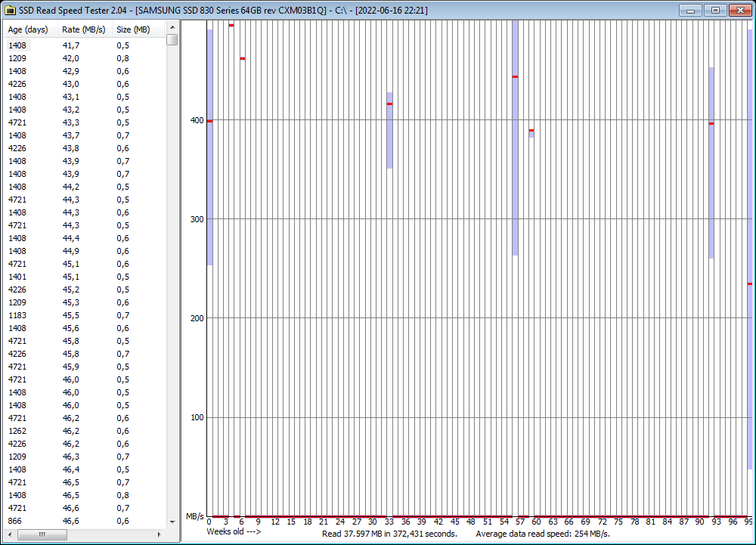The height and width of the screenshot is (545, 756).
Task: Click the 400 MB/s axis label
Action: click(x=197, y=120)
